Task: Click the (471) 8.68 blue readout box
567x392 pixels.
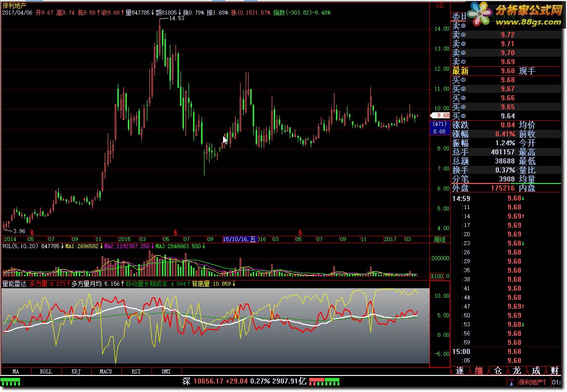Action: coord(440,128)
